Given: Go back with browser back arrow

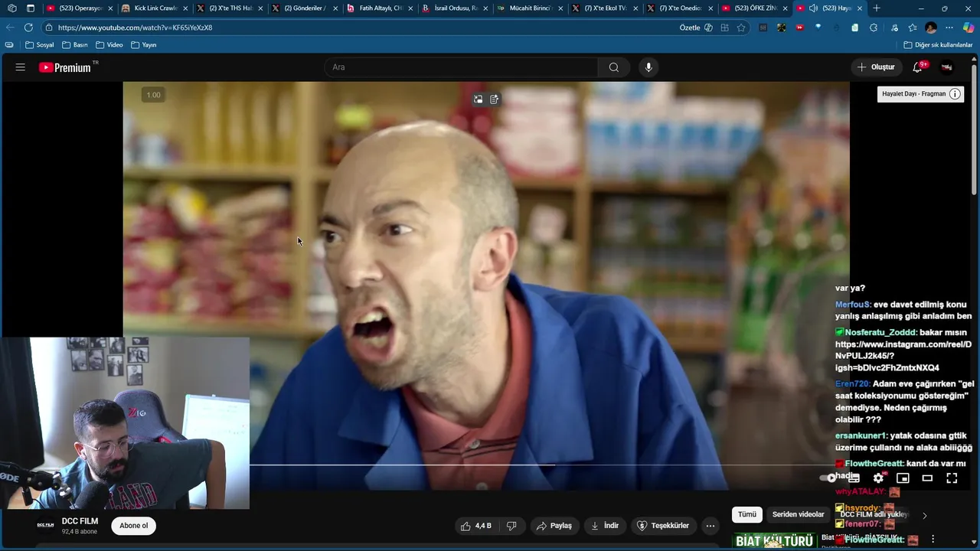Looking at the screenshot, I should click(9, 28).
